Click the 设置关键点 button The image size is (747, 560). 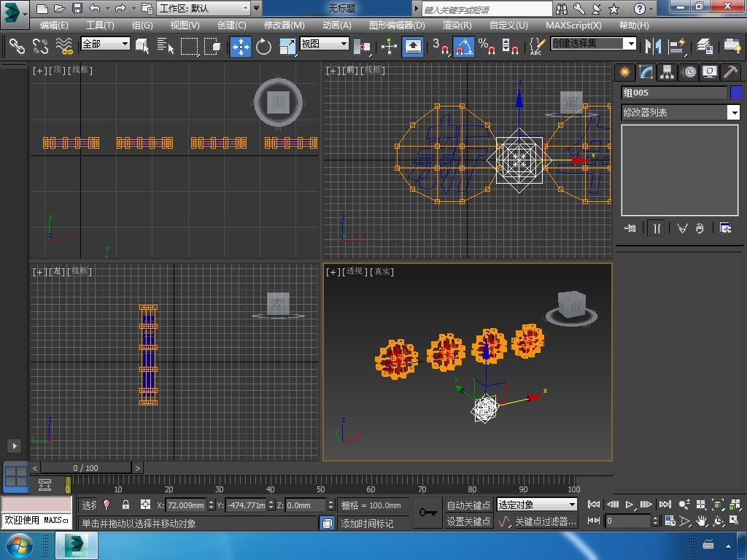[468, 521]
